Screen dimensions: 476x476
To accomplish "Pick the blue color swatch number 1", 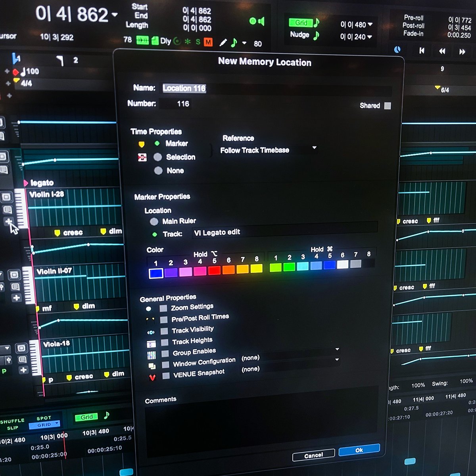I will [156, 273].
